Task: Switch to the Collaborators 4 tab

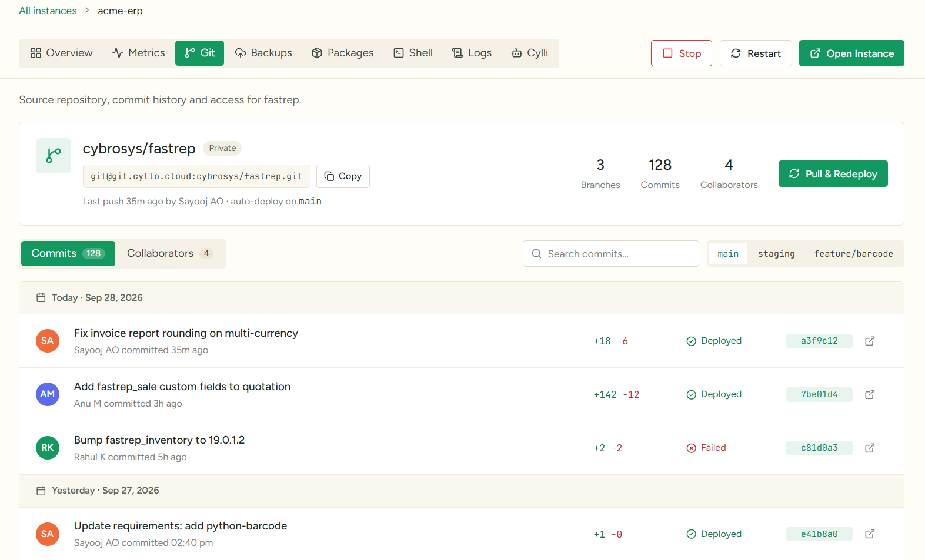Action: [x=170, y=253]
